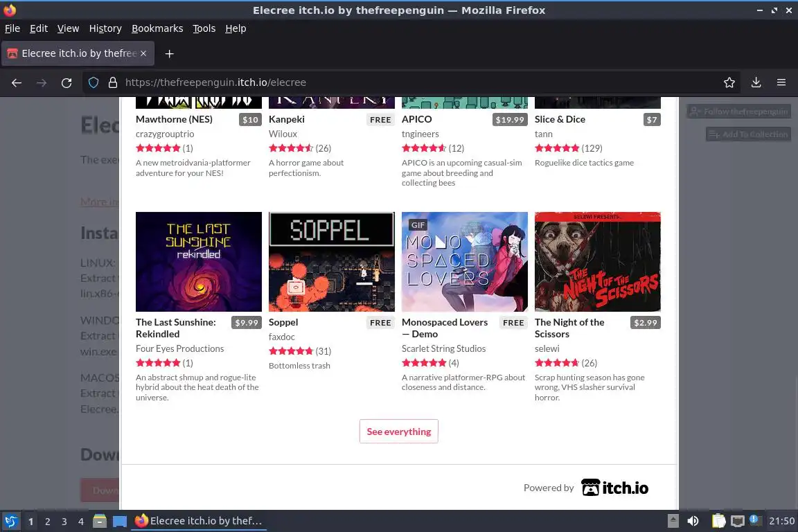The height and width of the screenshot is (532, 798).
Task: Click Monospaced Lovers GIF thumbnail
Action: (464, 262)
